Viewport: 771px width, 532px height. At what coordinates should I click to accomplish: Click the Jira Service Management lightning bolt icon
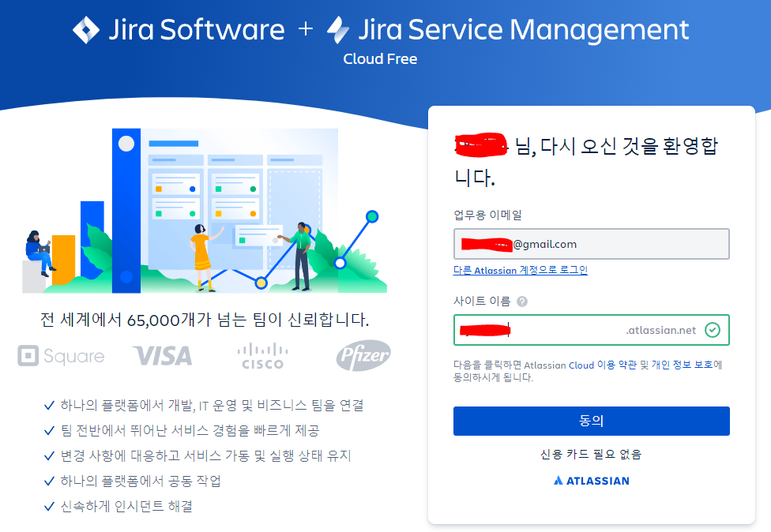pyautogui.click(x=339, y=29)
